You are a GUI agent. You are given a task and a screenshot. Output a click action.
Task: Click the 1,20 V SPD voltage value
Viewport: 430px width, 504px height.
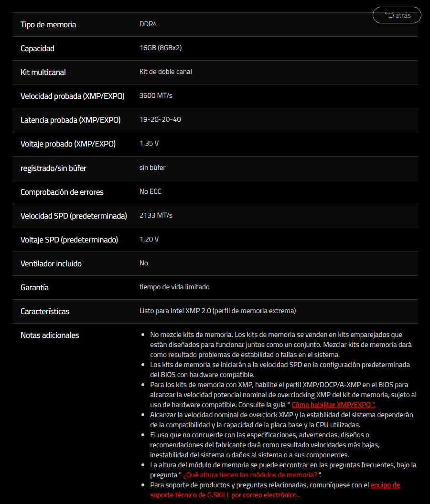pos(149,239)
